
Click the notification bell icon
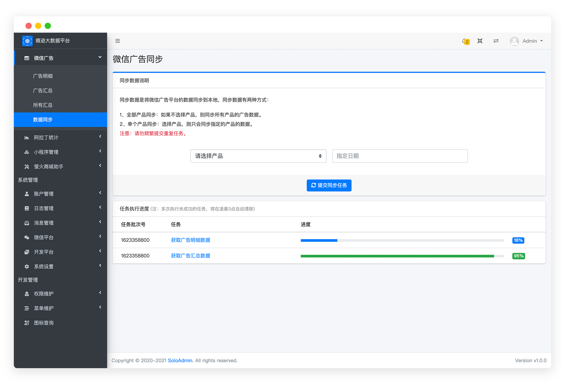[464, 41]
